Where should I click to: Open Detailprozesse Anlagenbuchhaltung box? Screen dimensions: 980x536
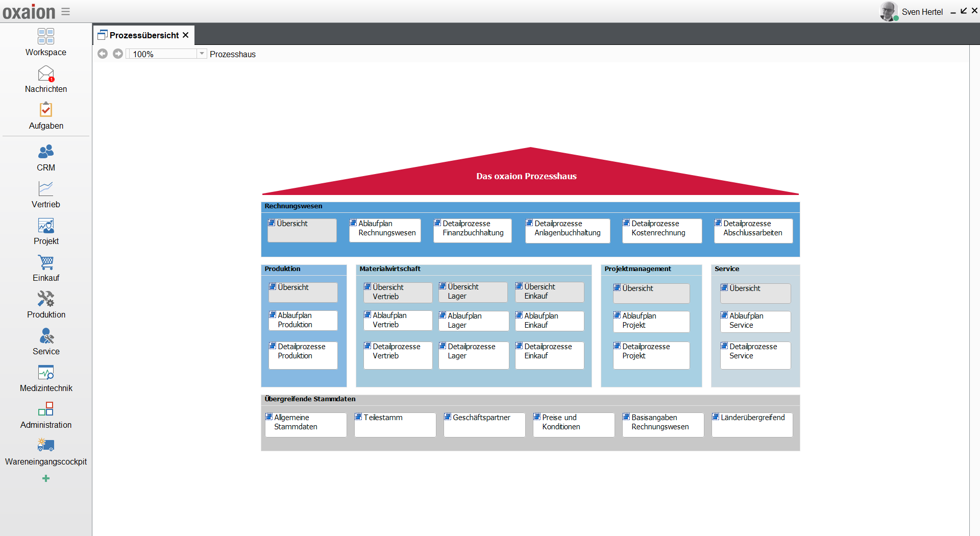tap(568, 231)
